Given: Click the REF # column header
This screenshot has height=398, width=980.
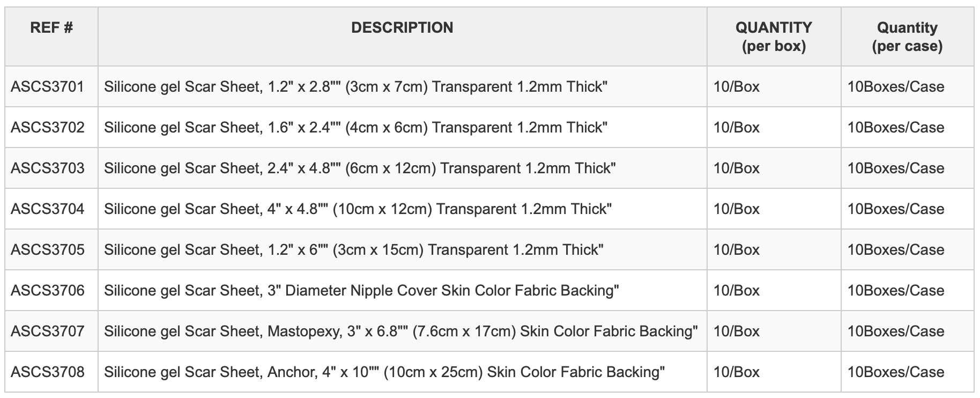Looking at the screenshot, I should coord(51,28).
